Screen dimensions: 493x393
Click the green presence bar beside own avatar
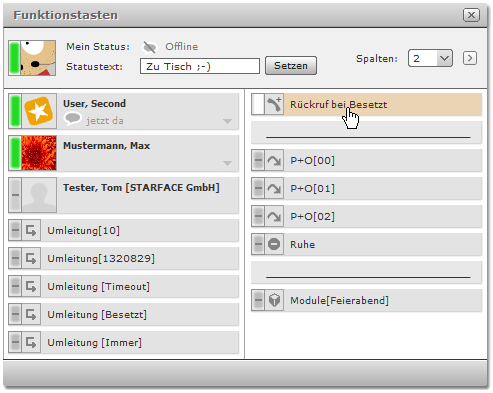tap(14, 58)
